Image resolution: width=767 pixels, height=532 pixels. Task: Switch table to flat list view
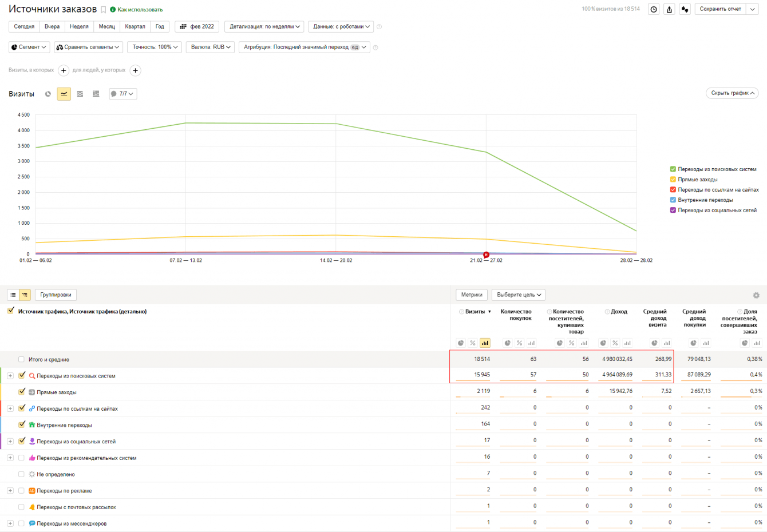(13, 295)
